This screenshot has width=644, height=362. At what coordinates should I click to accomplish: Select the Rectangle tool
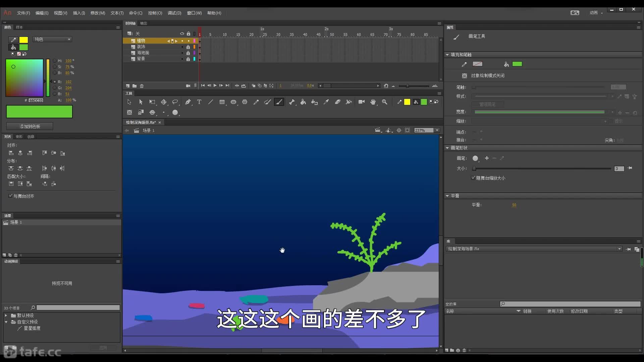pos(222,102)
